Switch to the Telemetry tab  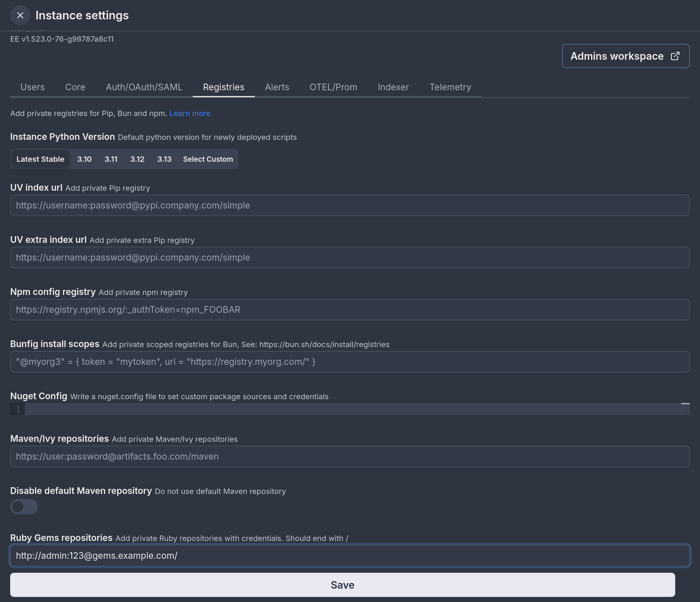[450, 87]
